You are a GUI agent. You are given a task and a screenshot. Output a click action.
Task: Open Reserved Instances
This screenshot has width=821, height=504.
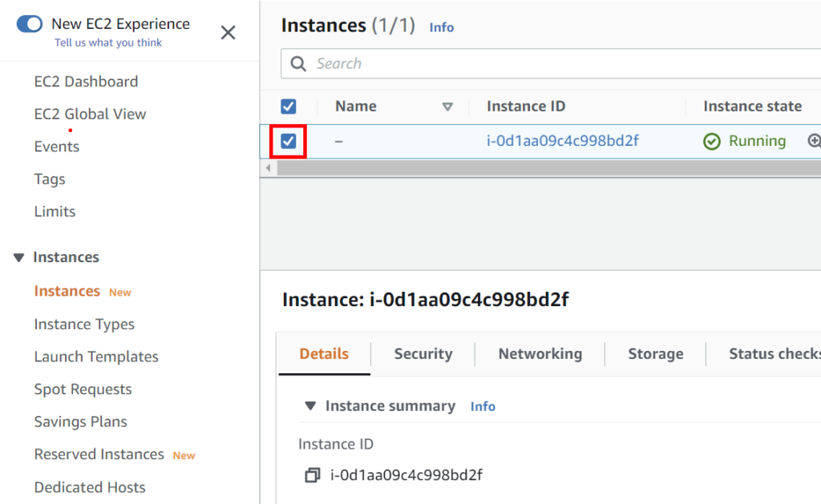[x=99, y=454]
